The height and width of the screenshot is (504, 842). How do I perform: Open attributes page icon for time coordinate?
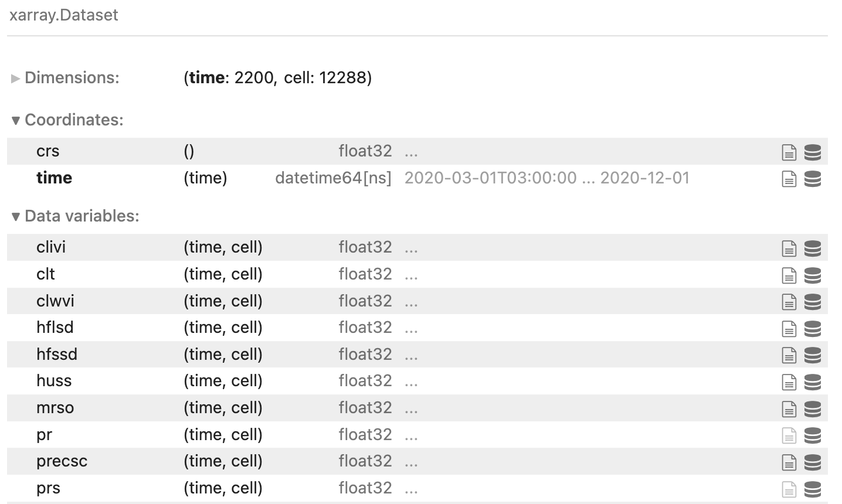(x=789, y=179)
